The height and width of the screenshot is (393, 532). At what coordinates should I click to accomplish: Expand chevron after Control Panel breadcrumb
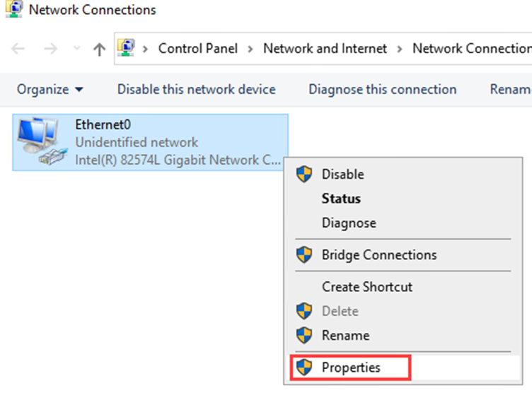coord(250,49)
